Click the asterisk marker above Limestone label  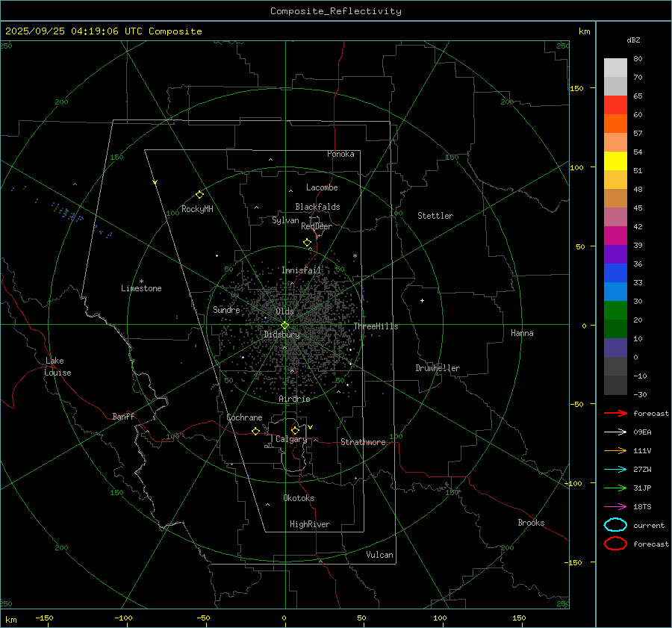[141, 281]
